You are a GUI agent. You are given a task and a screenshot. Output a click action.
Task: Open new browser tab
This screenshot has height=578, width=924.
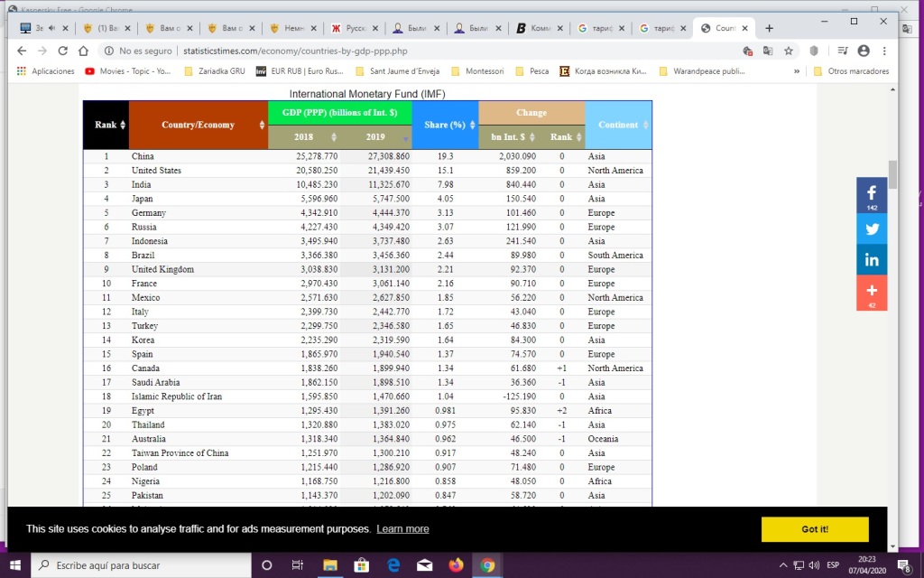pyautogui.click(x=769, y=28)
